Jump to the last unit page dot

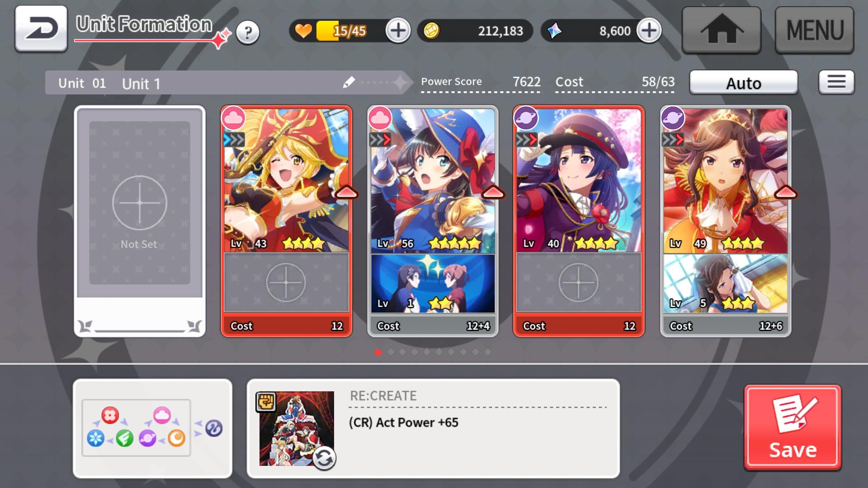point(488,352)
